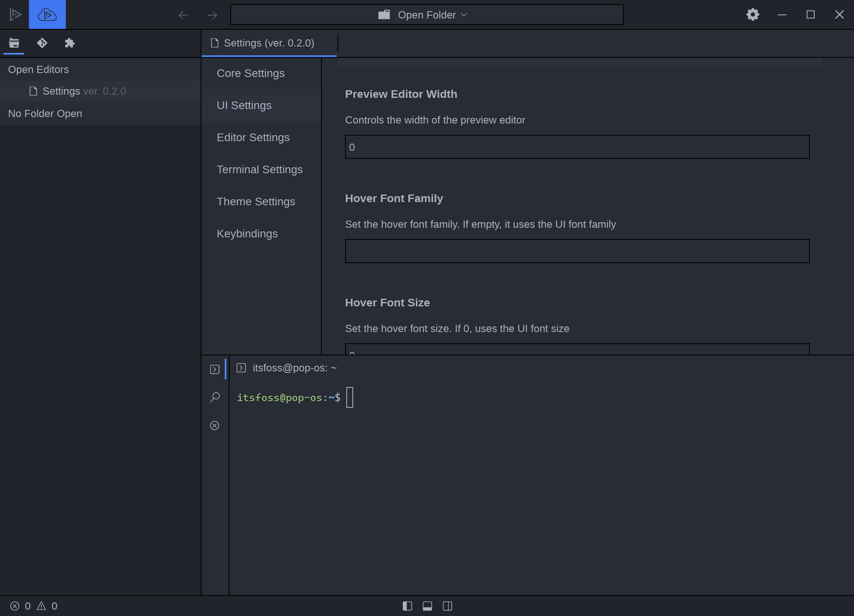
Task: Toggle the right panel visibility in status bar
Action: [x=447, y=606]
